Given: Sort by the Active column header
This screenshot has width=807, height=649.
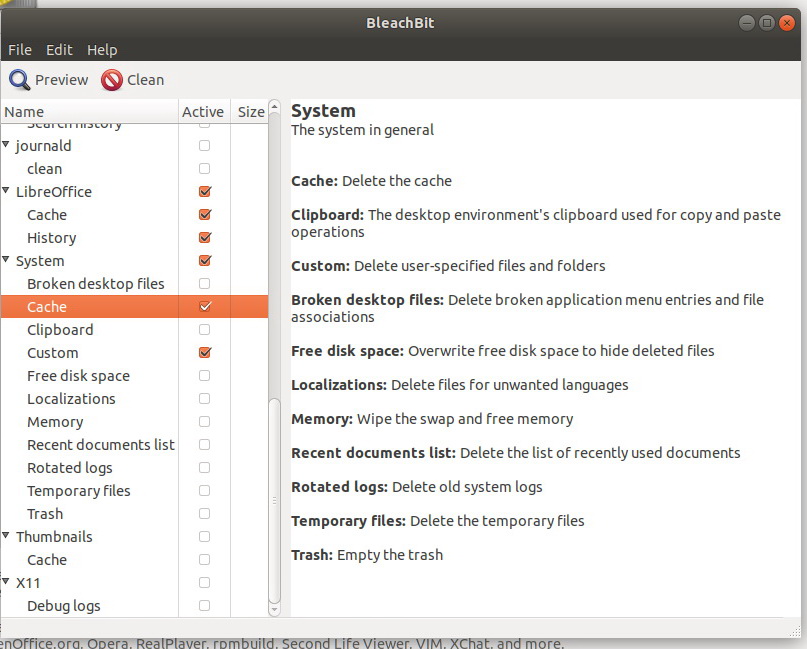Looking at the screenshot, I should click(204, 112).
